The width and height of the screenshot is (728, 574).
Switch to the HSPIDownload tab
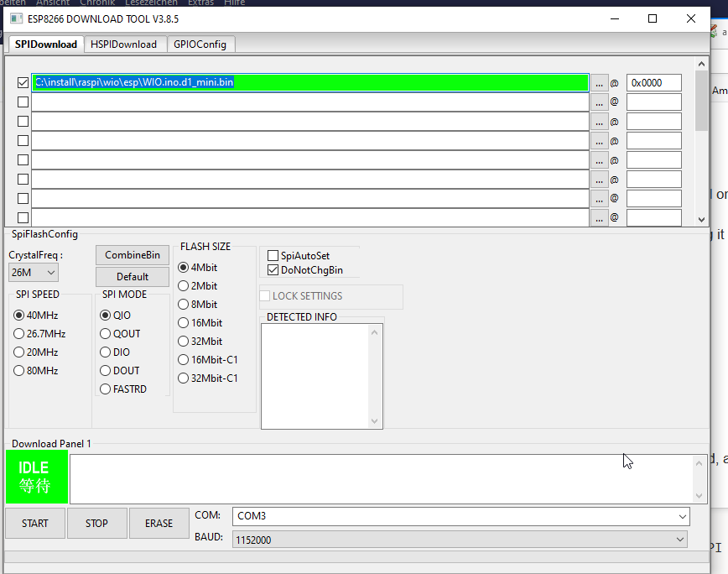point(124,44)
